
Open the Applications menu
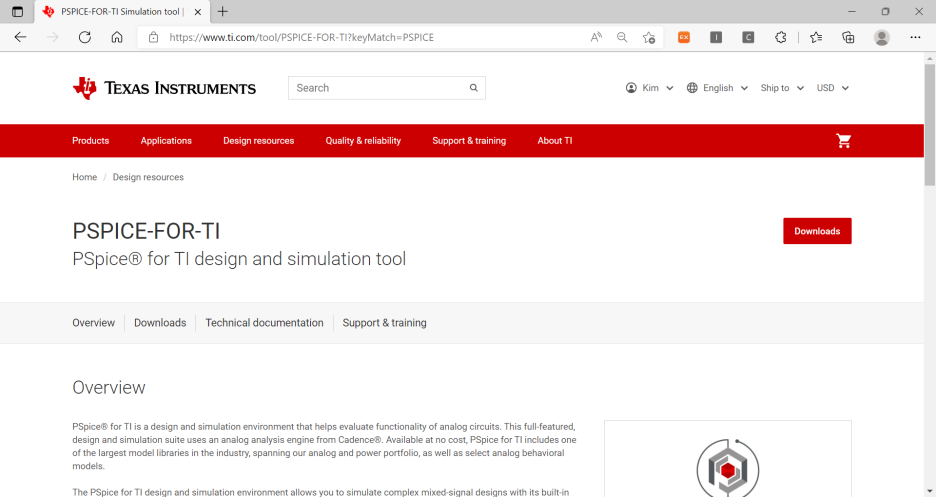(166, 141)
